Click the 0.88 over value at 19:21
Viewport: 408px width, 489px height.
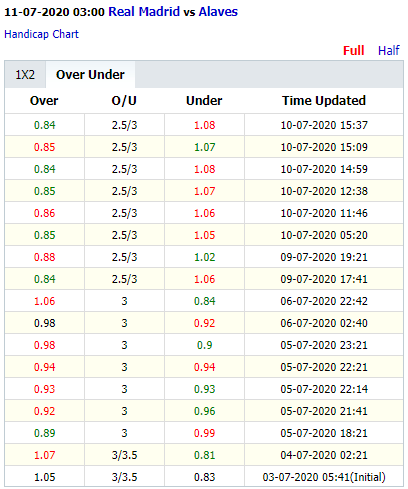coord(45,257)
